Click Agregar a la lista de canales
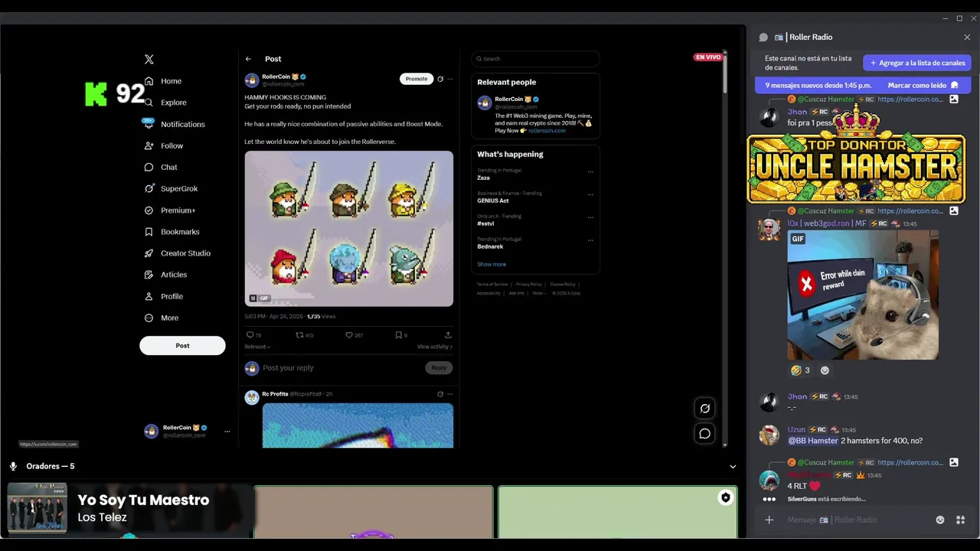 917,63
